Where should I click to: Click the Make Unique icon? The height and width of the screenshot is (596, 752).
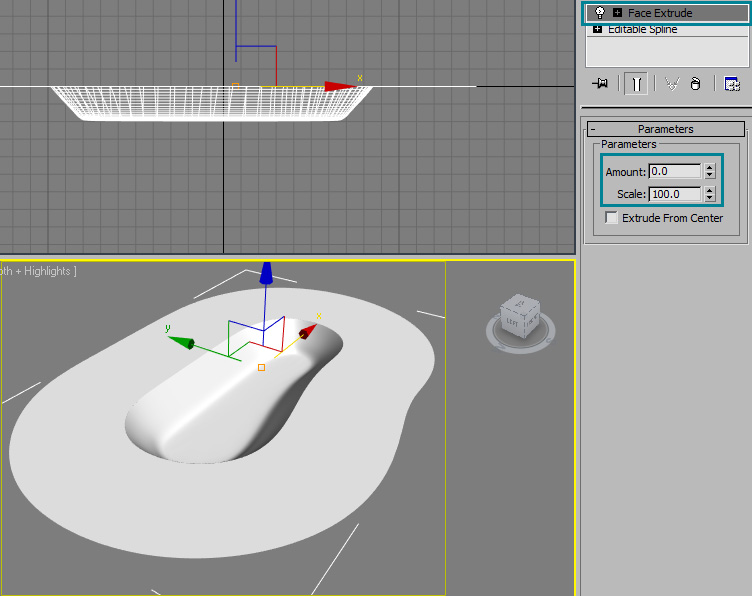(x=671, y=85)
